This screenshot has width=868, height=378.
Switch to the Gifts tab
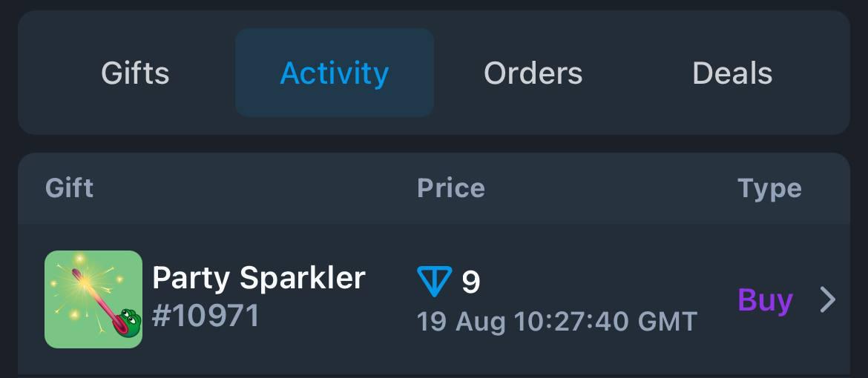135,73
